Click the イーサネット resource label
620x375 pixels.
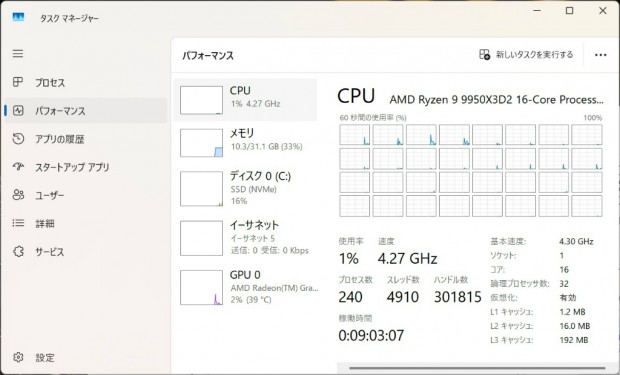254,225
